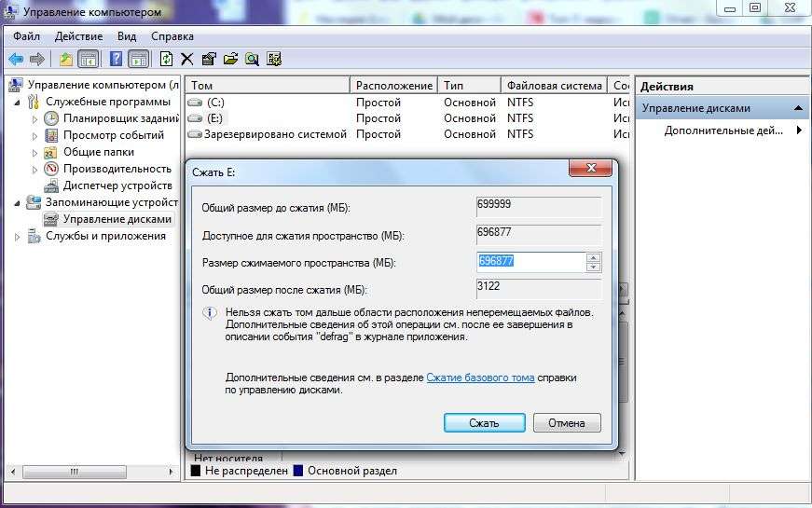The height and width of the screenshot is (508, 812).
Task: Click the Общие папки icon
Action: pyautogui.click(x=50, y=152)
